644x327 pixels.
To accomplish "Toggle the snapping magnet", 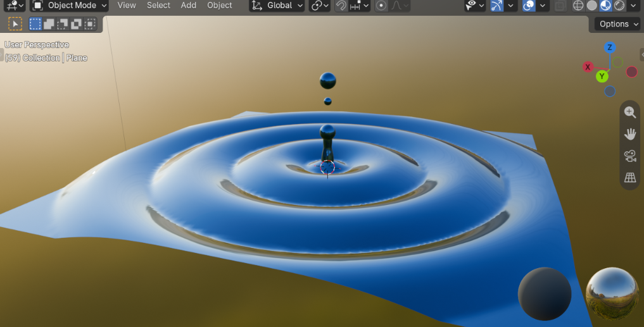I will [x=341, y=5].
